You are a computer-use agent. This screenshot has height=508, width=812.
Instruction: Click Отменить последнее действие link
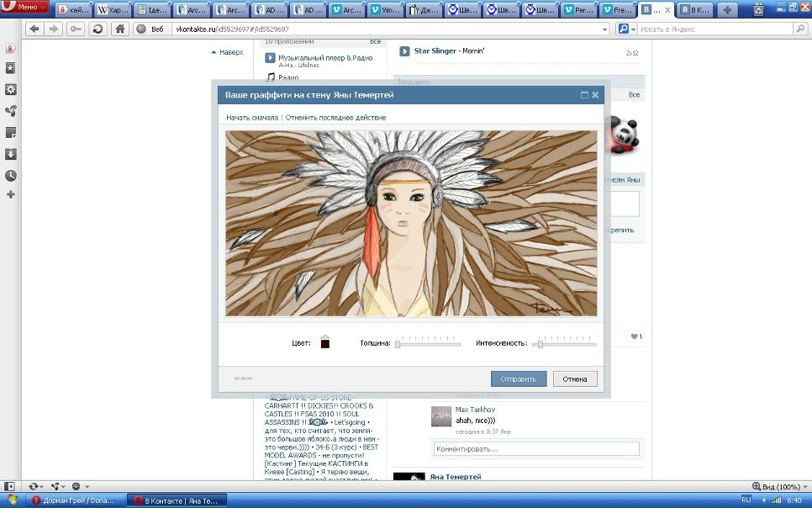tap(335, 118)
